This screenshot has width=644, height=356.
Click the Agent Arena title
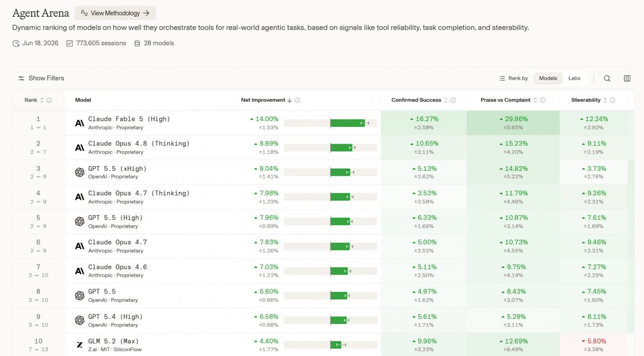coord(41,13)
